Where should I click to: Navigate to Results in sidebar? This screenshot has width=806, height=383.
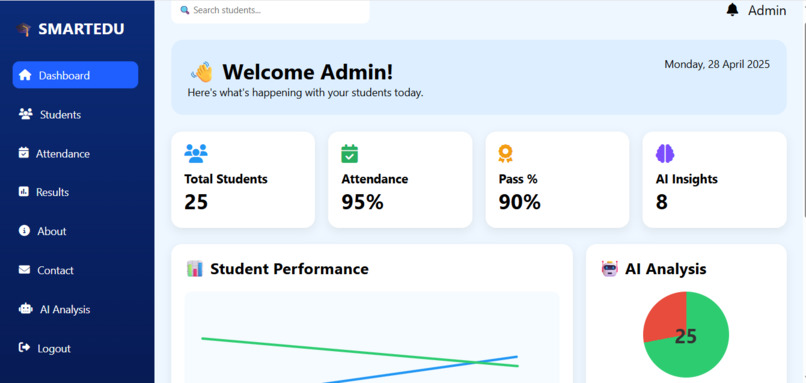tap(76, 192)
